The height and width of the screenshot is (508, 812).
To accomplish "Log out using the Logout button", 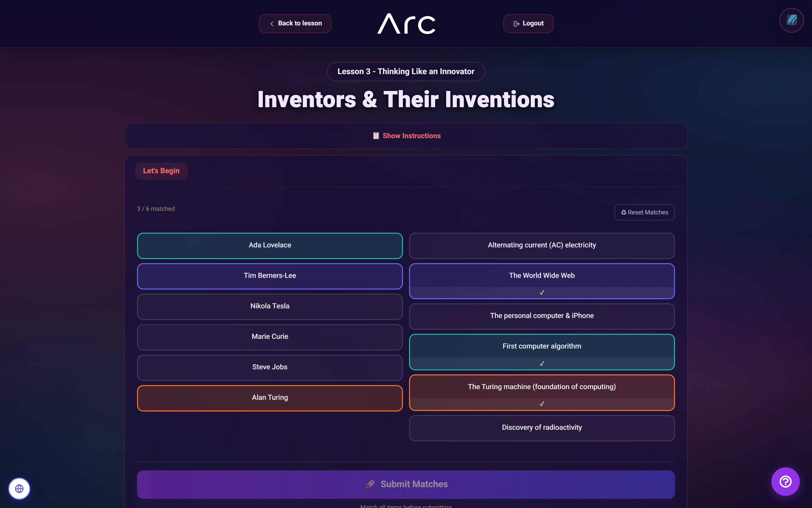I will pos(528,24).
